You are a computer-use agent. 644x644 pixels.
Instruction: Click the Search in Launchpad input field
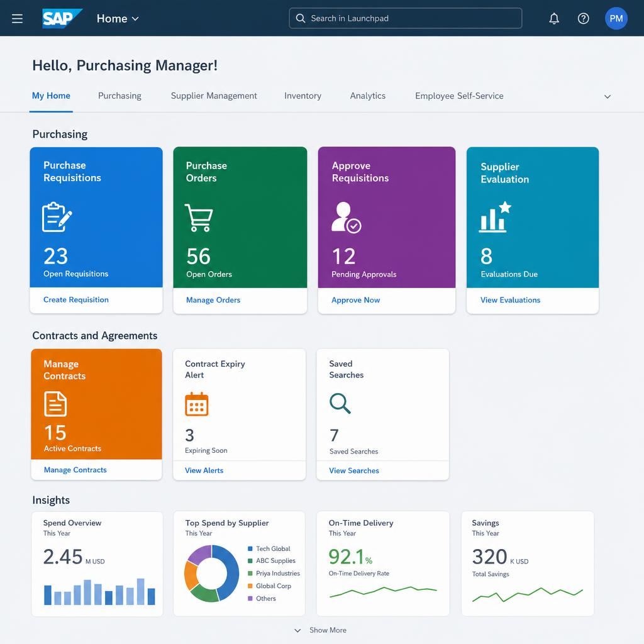pos(406,18)
